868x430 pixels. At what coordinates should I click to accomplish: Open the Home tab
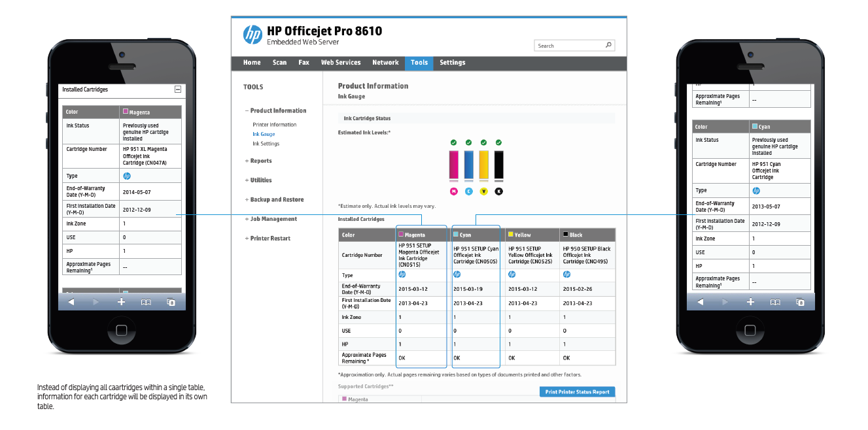coord(252,63)
